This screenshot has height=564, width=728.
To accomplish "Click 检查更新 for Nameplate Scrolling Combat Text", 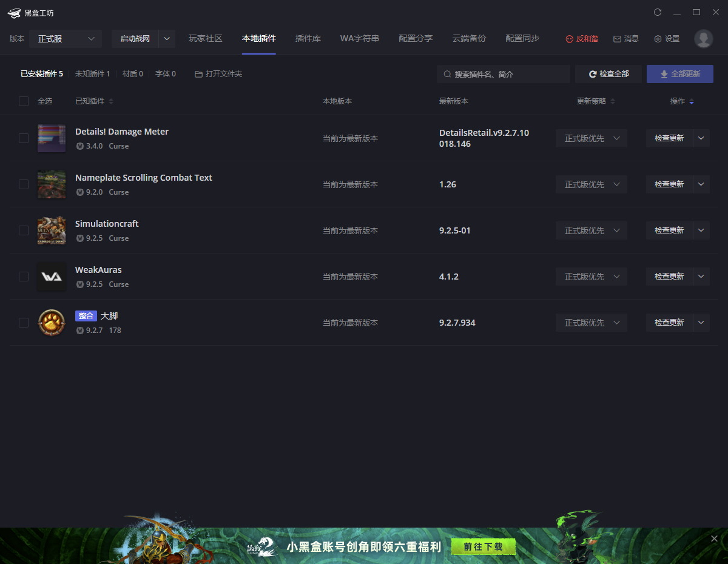I will point(669,184).
